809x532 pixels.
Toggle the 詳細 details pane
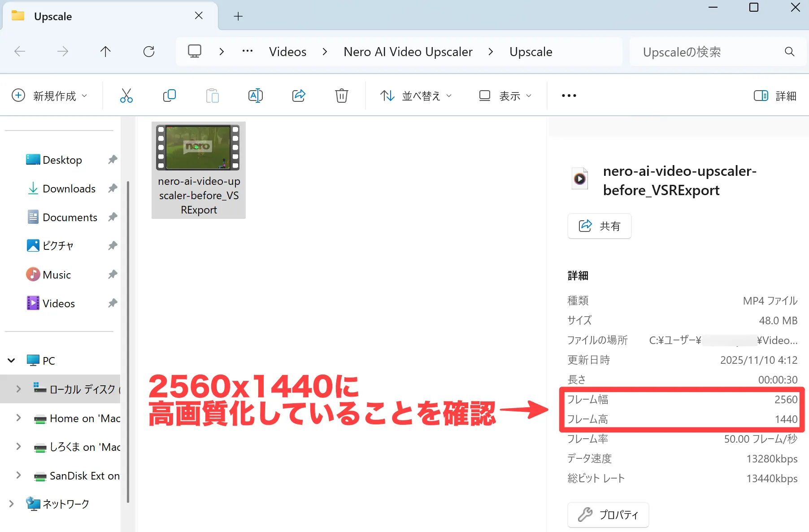pos(774,96)
